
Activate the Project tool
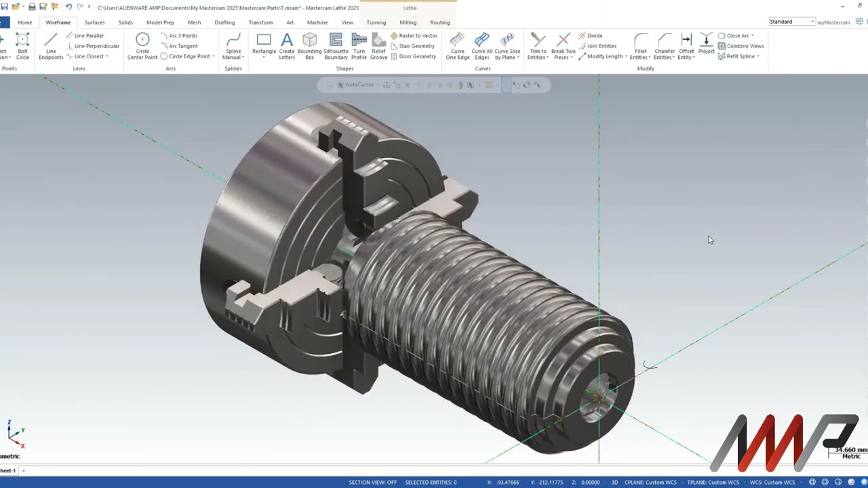coord(706,45)
